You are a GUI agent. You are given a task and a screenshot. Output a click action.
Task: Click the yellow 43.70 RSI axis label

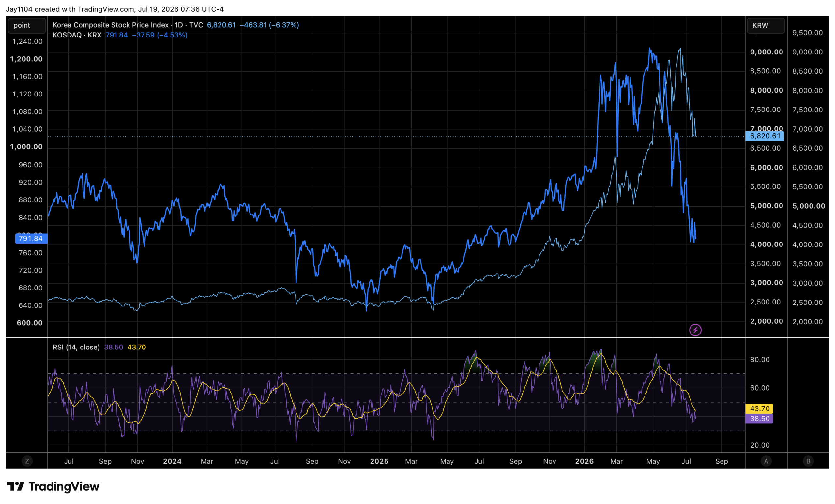coord(759,408)
